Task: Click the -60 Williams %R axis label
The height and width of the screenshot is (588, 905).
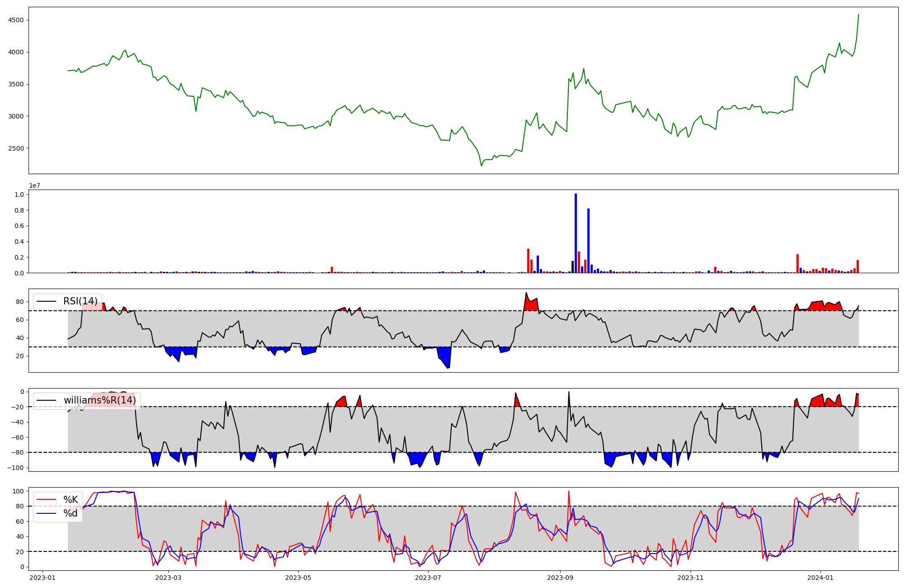Action: click(18, 437)
